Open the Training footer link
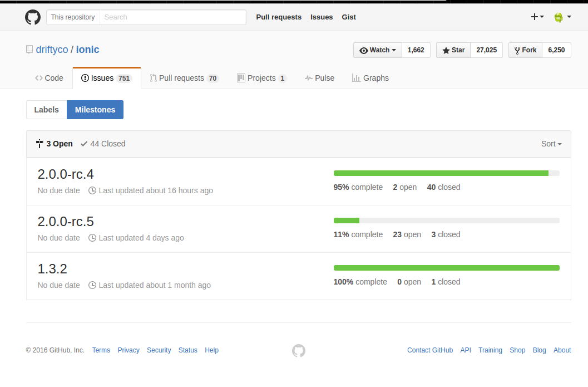Viewport: 588px width, 387px height. 490,350
